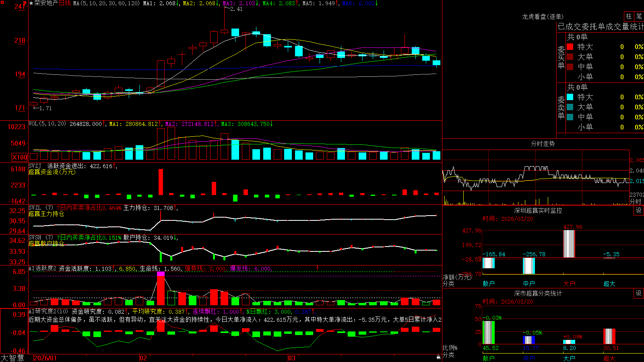Click the 深圳超赢实时监控 panel title
The image size is (644, 362).
click(x=538, y=210)
